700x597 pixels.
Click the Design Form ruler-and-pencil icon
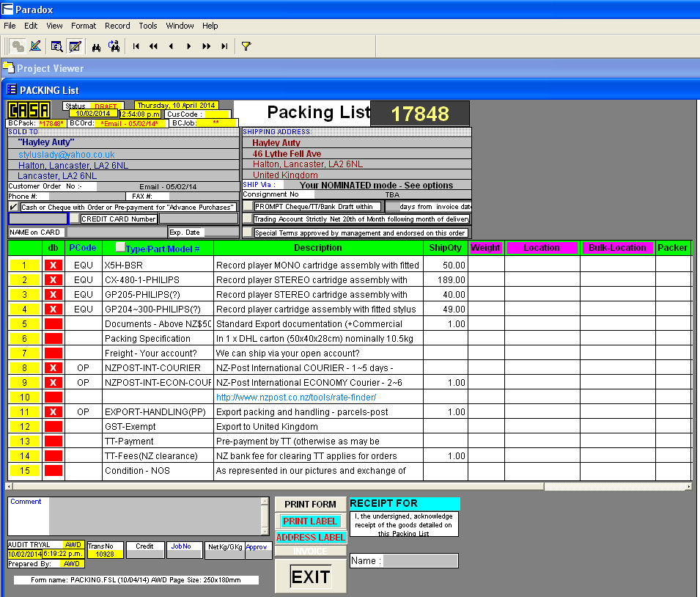35,45
